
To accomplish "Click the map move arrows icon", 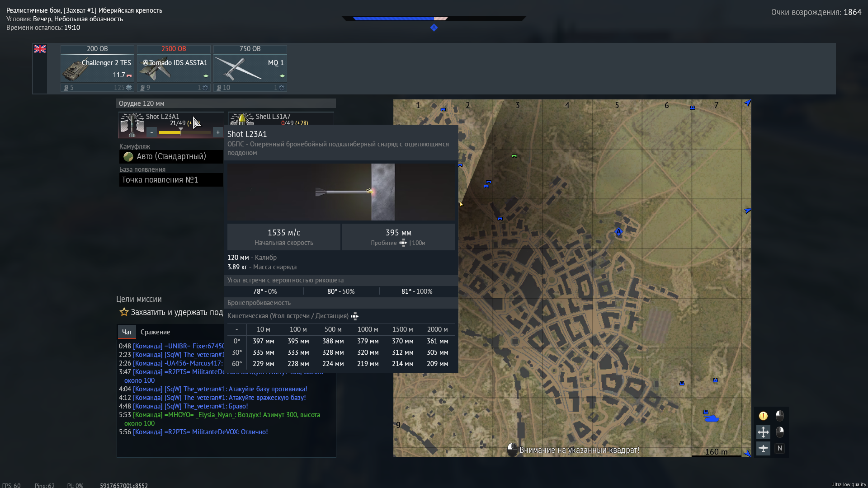I will coord(763,432).
